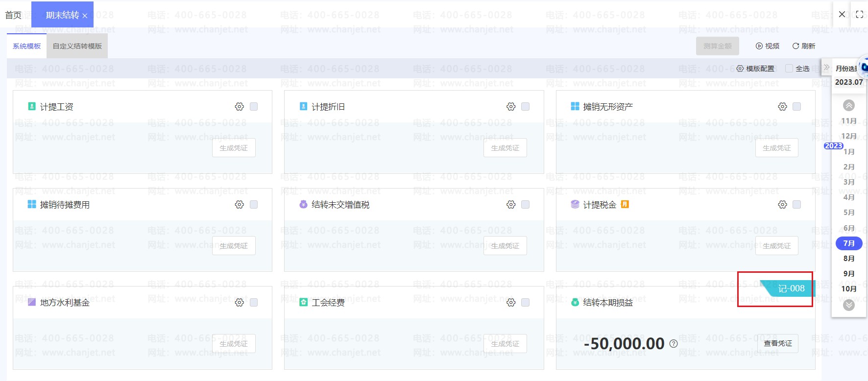Select the highlighted 7月 month
Screen dimensions: 868x381
coord(849,243)
